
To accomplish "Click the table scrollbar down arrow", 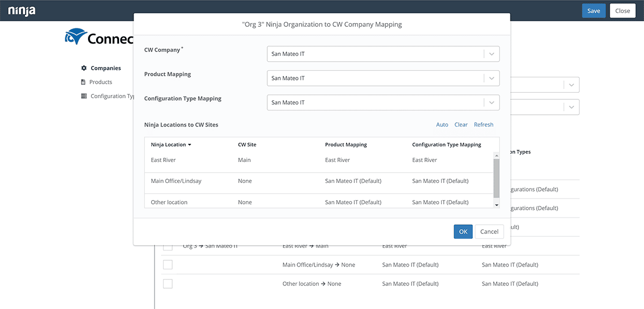I will [496, 205].
